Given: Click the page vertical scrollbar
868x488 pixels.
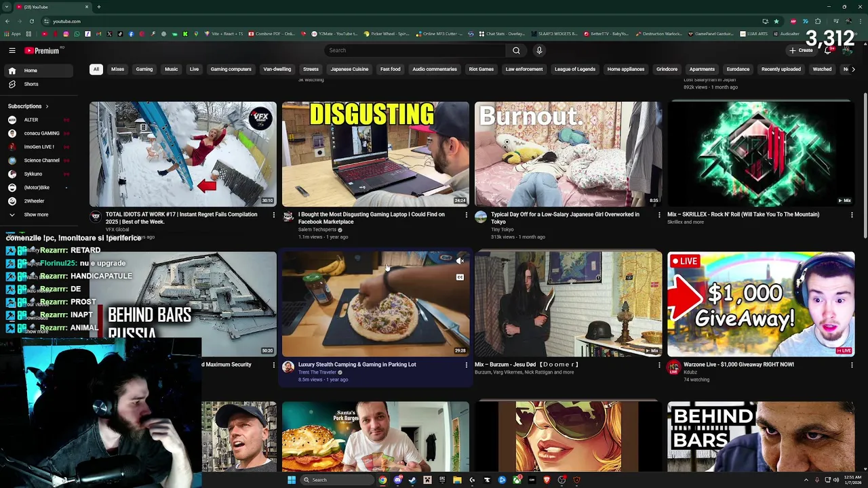Looking at the screenshot, I should coord(865,166).
